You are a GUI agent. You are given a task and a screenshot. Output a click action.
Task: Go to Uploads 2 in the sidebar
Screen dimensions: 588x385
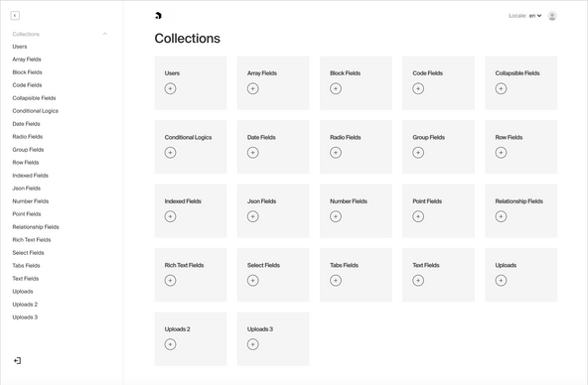[25, 305]
